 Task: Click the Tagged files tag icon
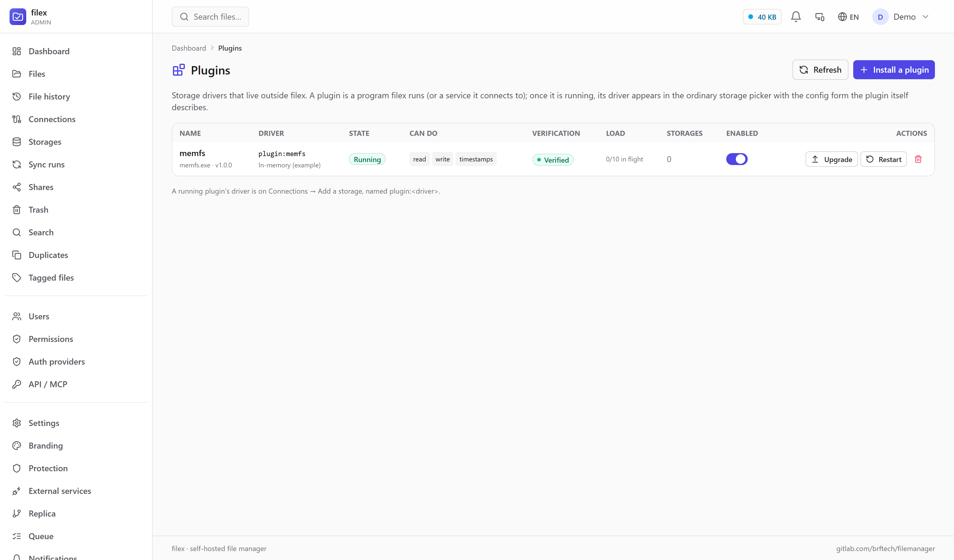(17, 278)
